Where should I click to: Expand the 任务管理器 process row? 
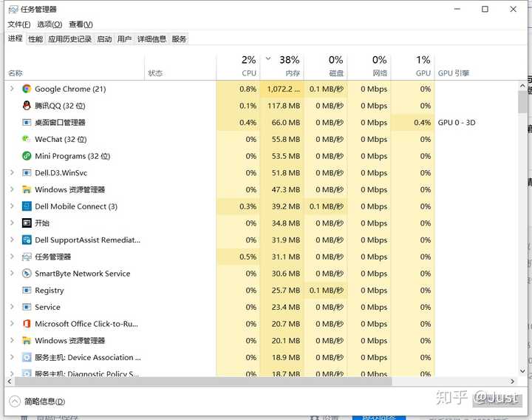coord(12,257)
